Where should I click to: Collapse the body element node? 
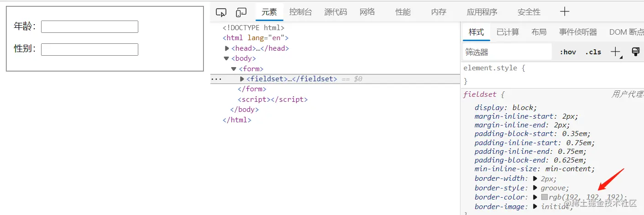click(x=226, y=58)
